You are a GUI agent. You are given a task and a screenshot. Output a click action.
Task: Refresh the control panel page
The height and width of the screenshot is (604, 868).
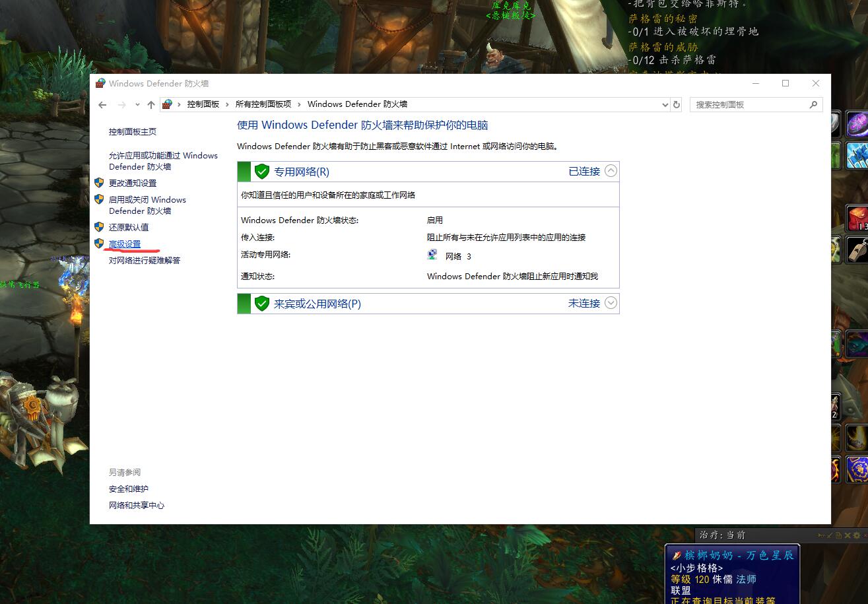coord(676,104)
